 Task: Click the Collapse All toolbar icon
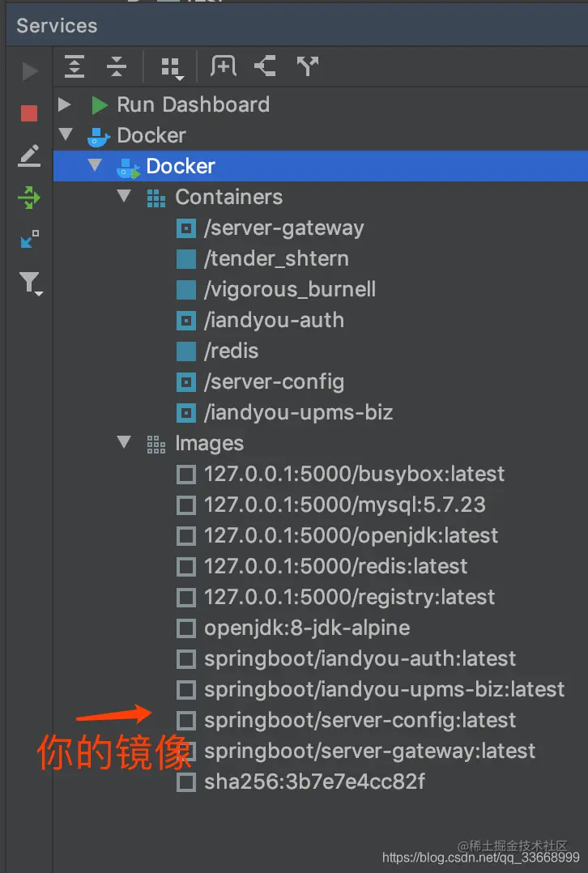click(117, 66)
